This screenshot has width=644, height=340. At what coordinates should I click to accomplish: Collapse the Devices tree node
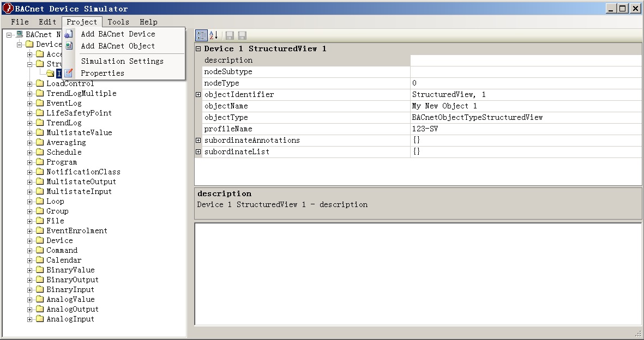coord(19,44)
